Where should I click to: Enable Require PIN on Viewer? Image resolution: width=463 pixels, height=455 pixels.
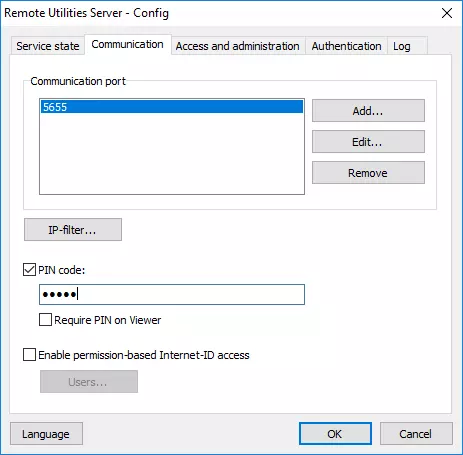[x=45, y=320]
